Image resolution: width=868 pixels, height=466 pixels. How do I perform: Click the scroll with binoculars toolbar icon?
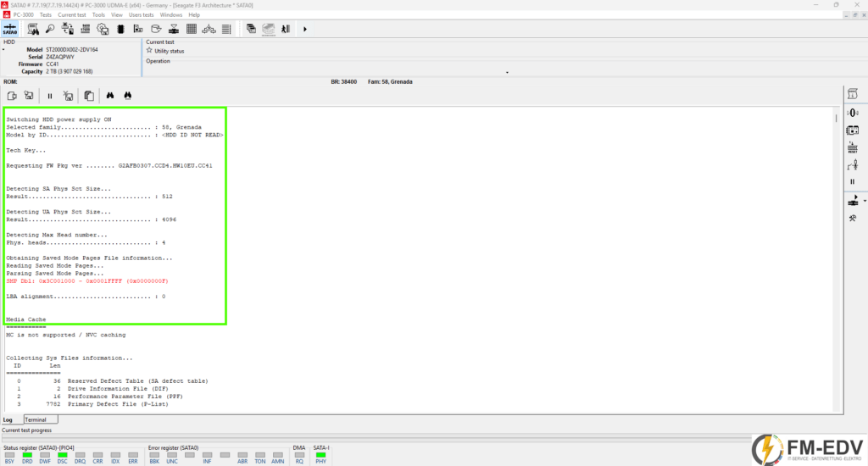[33, 29]
